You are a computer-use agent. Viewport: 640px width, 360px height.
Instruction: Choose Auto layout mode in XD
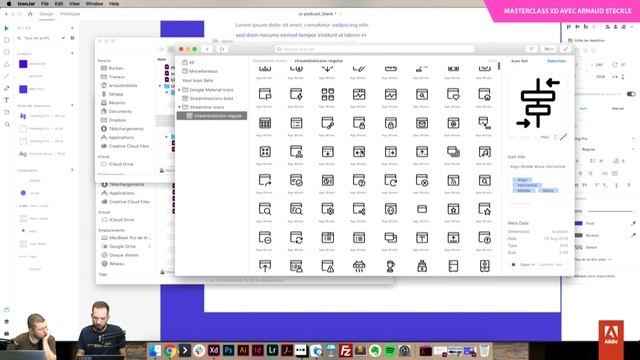(583, 109)
